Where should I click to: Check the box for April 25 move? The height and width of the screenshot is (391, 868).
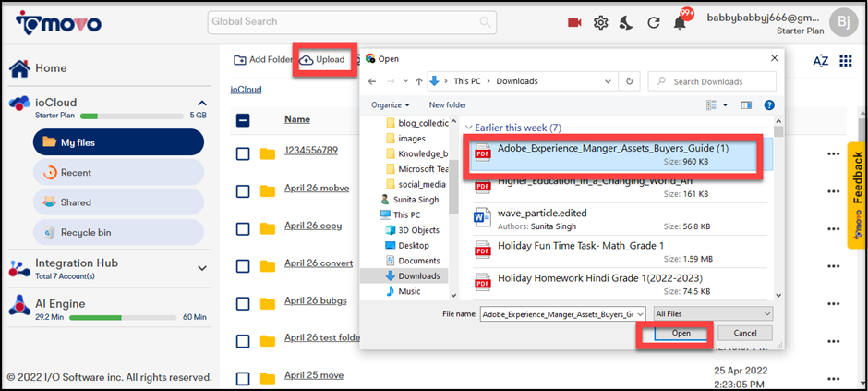coord(243,379)
